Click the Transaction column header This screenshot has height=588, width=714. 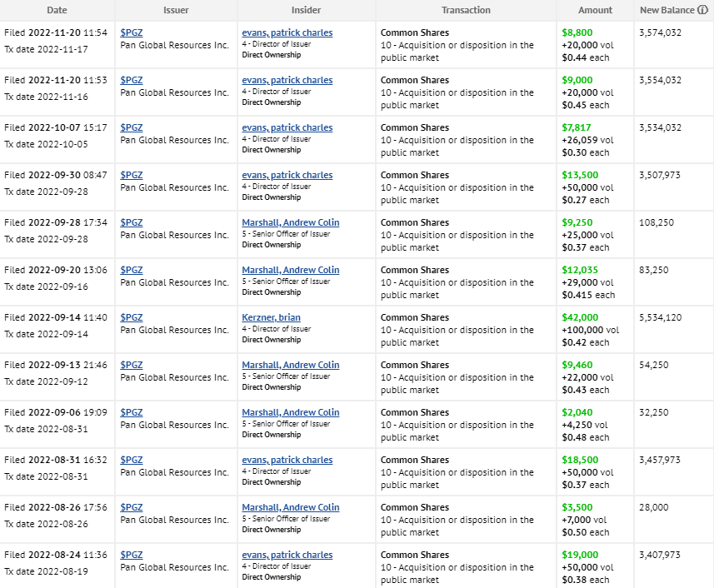point(466,10)
